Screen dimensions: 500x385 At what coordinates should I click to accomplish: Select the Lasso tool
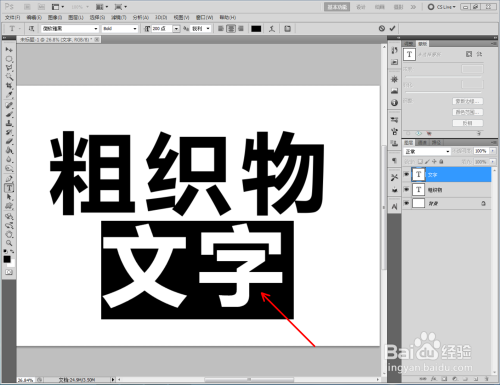(9, 68)
